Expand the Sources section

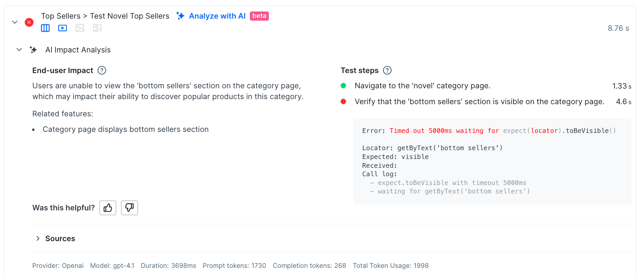pyautogui.click(x=38, y=238)
